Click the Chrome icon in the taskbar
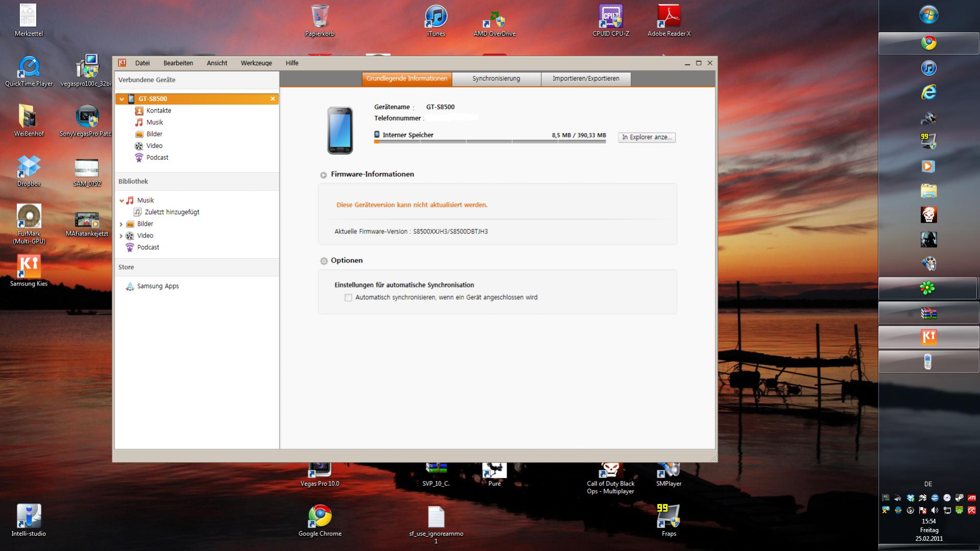 [928, 43]
